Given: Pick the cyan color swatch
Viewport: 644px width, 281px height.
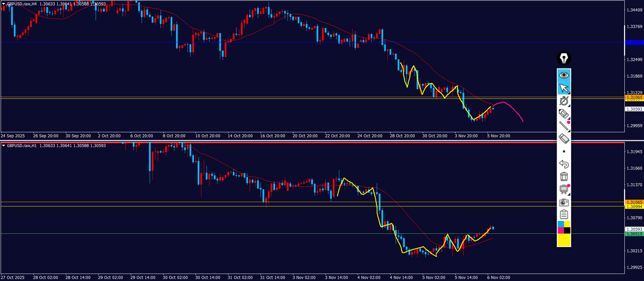Looking at the screenshot, I should 561,224.
